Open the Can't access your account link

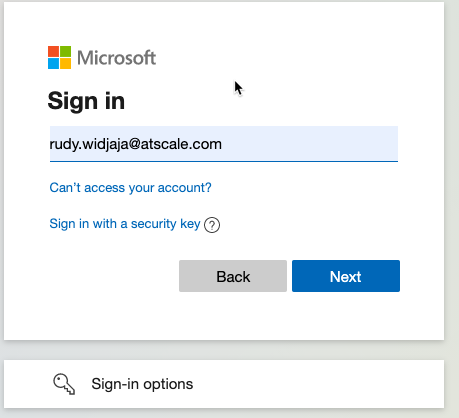point(130,188)
